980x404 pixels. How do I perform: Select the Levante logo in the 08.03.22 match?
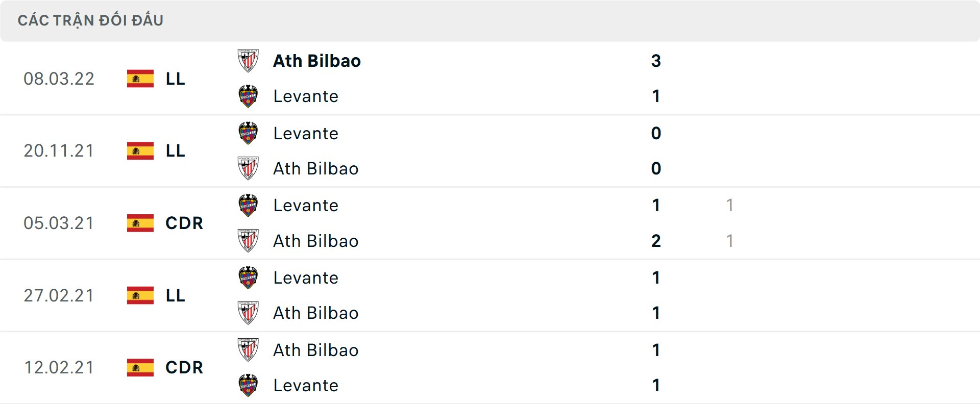[249, 96]
